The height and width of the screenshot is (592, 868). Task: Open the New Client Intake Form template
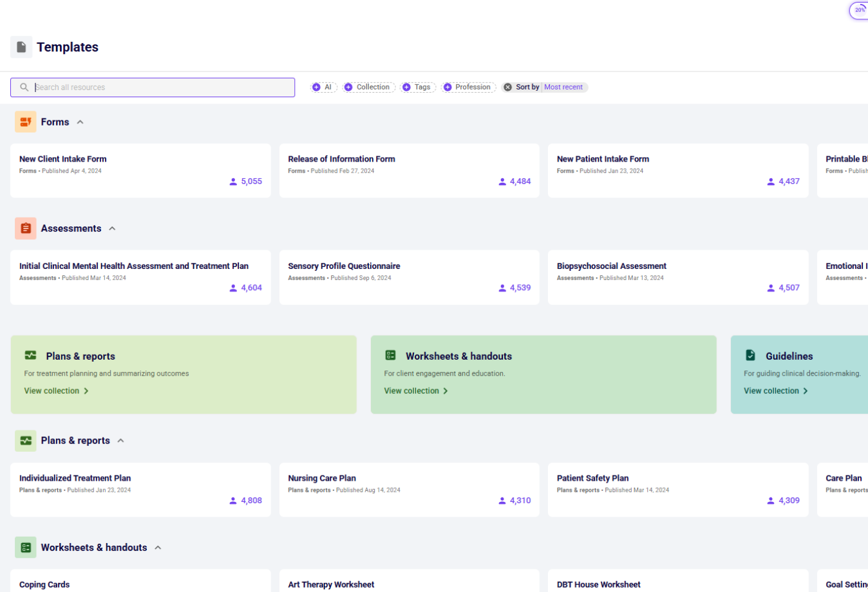(140, 171)
